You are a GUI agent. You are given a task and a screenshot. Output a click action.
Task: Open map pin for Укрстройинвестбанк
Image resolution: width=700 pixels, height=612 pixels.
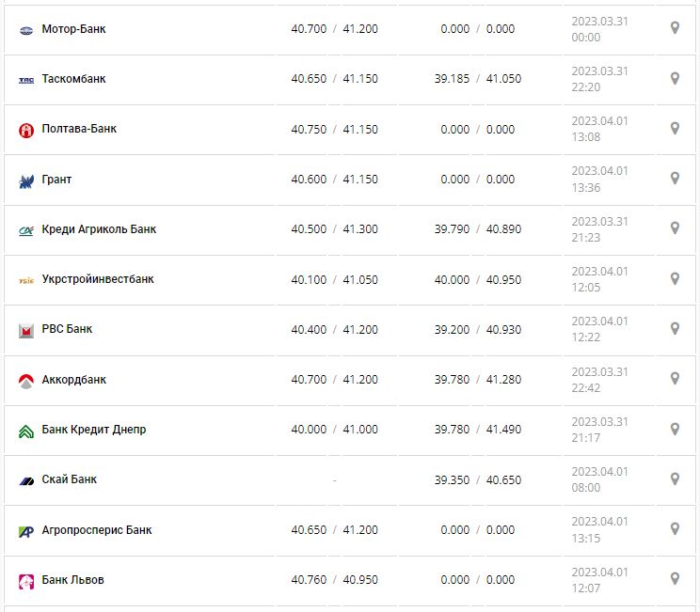pos(675,278)
